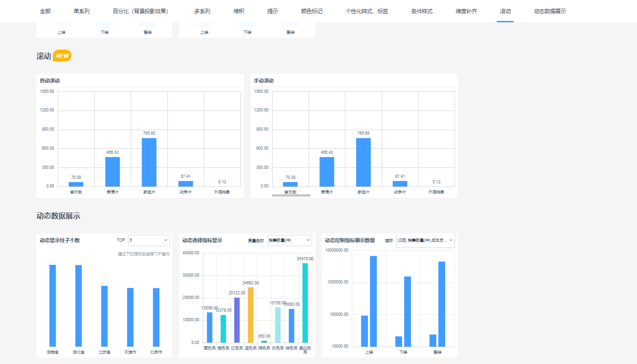Viewport: 637px width, 364px height.
Task: Select the 条件样式 tab
Action: [x=422, y=11]
